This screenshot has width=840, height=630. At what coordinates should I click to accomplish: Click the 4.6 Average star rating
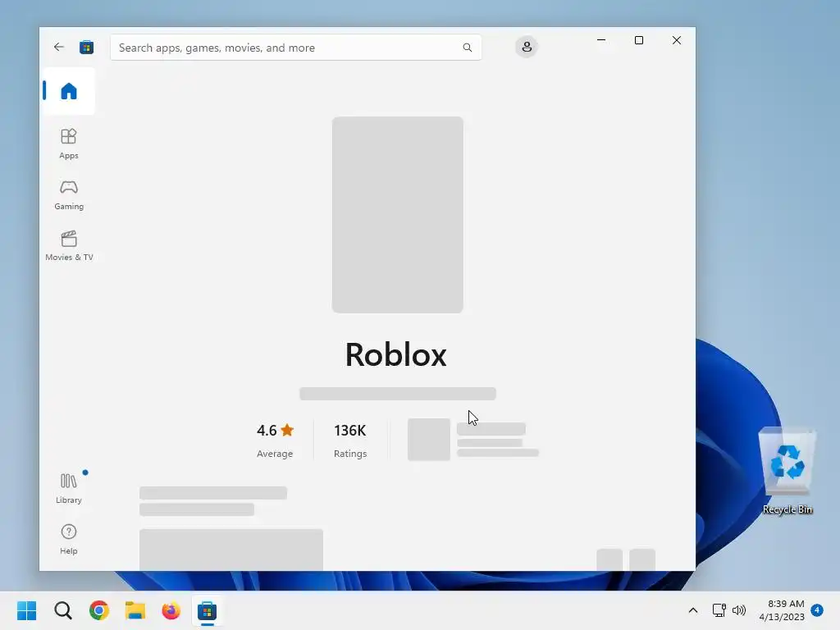(275, 441)
